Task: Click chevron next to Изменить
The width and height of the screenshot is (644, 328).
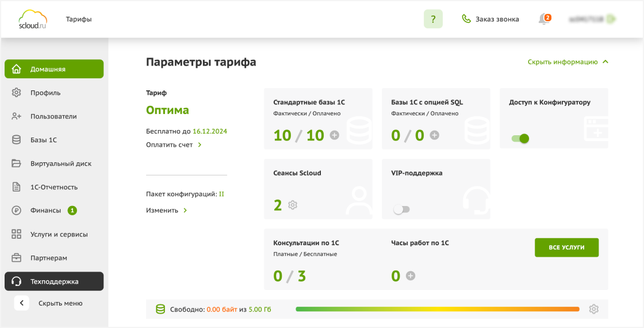Action: pos(185,211)
